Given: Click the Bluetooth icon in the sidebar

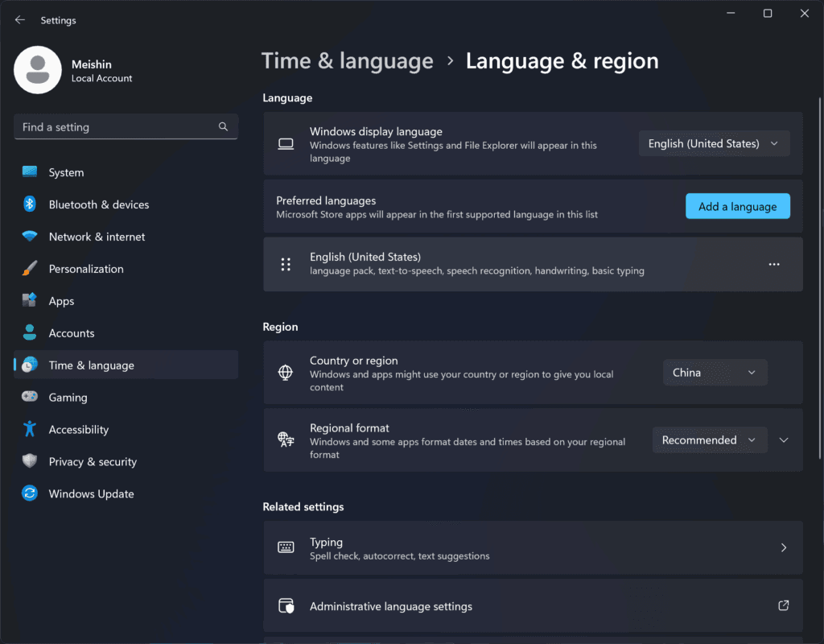Looking at the screenshot, I should click(30, 204).
